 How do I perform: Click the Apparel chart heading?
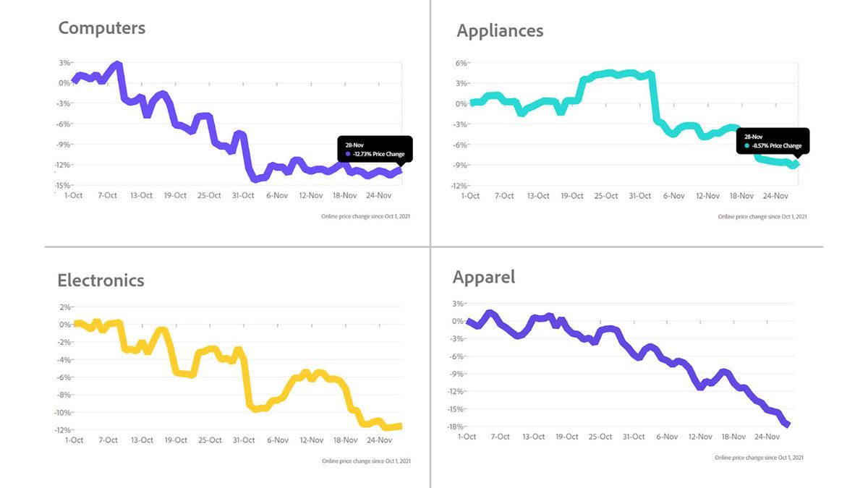coord(484,277)
